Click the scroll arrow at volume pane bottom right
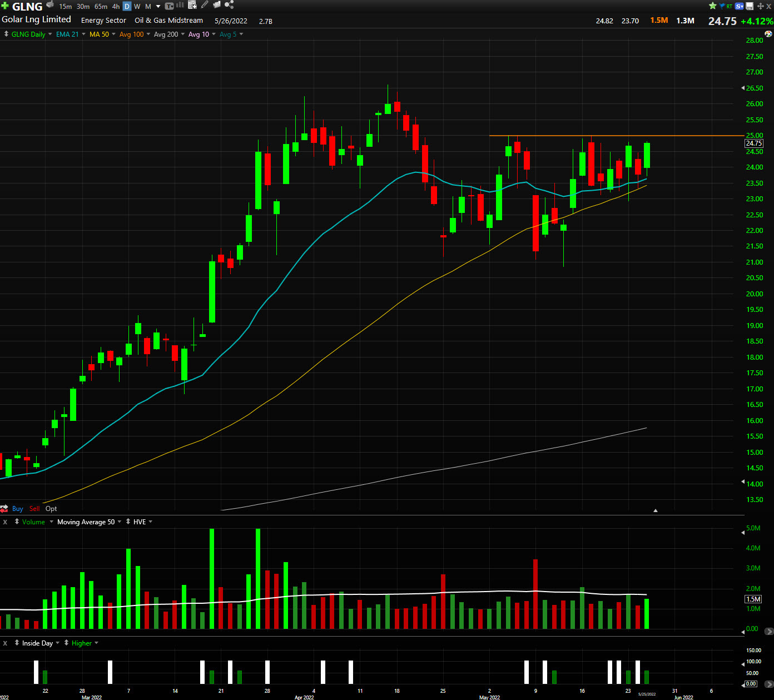The image size is (774, 700). (769, 631)
